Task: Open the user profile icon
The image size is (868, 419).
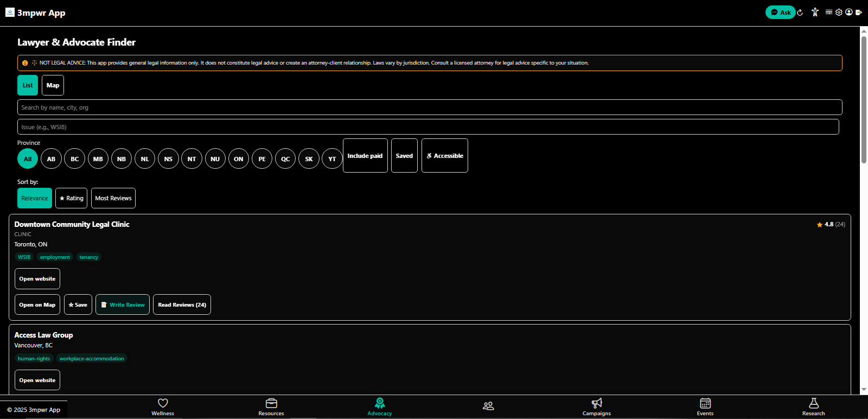Action: pos(848,12)
